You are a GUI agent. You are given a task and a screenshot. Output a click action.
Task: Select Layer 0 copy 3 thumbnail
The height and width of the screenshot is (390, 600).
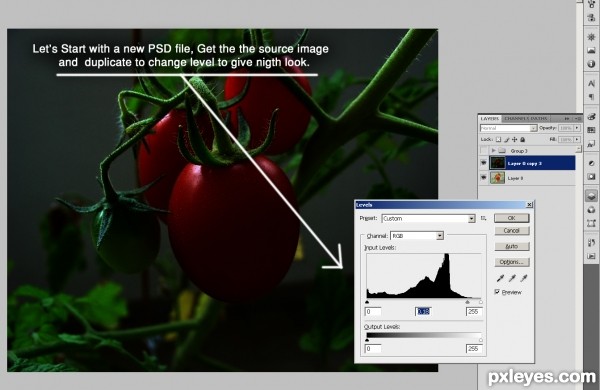click(x=497, y=163)
